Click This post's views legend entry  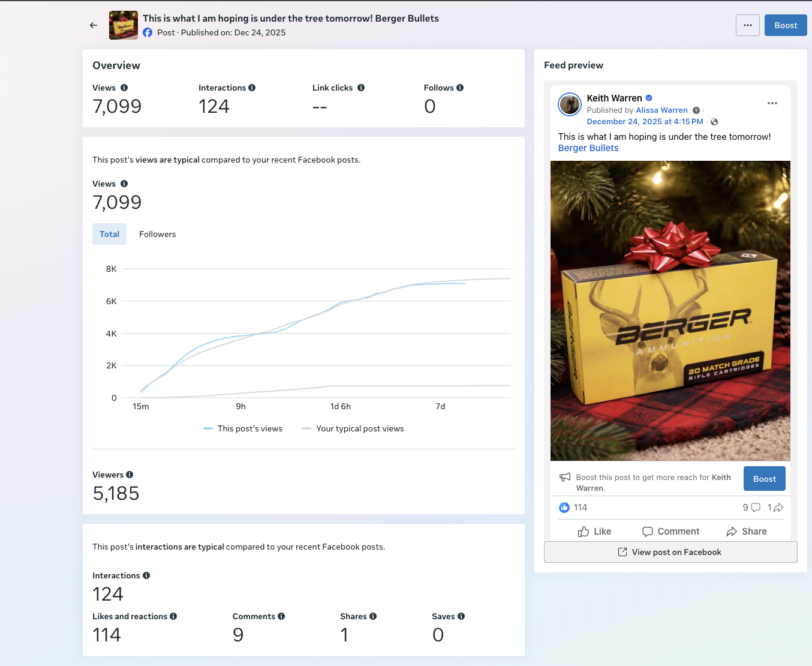click(243, 428)
